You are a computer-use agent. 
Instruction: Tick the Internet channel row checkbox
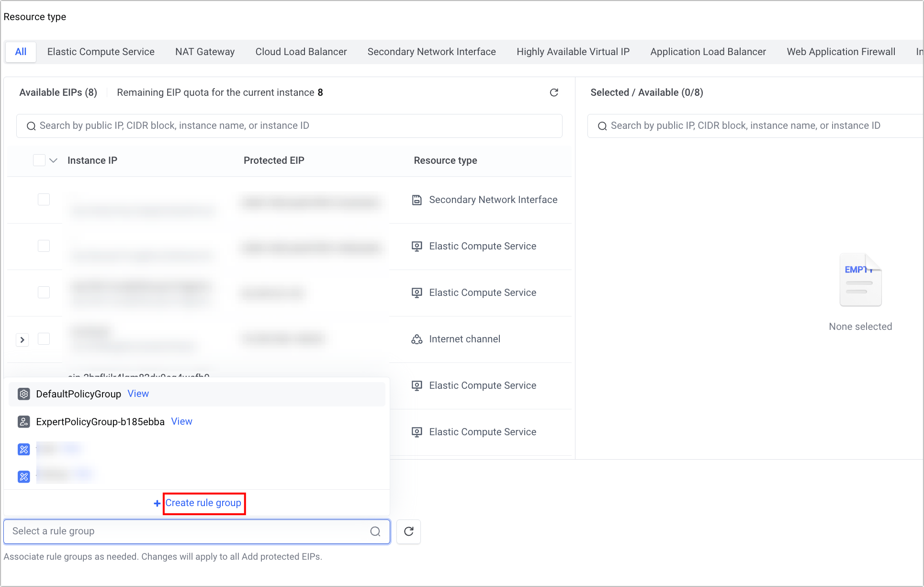pyautogui.click(x=44, y=339)
